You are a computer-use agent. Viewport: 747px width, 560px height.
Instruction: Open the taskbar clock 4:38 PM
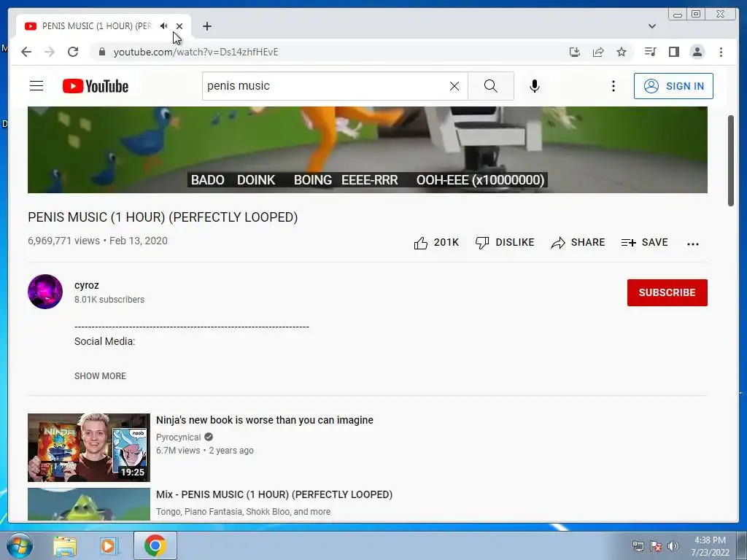coord(710,545)
